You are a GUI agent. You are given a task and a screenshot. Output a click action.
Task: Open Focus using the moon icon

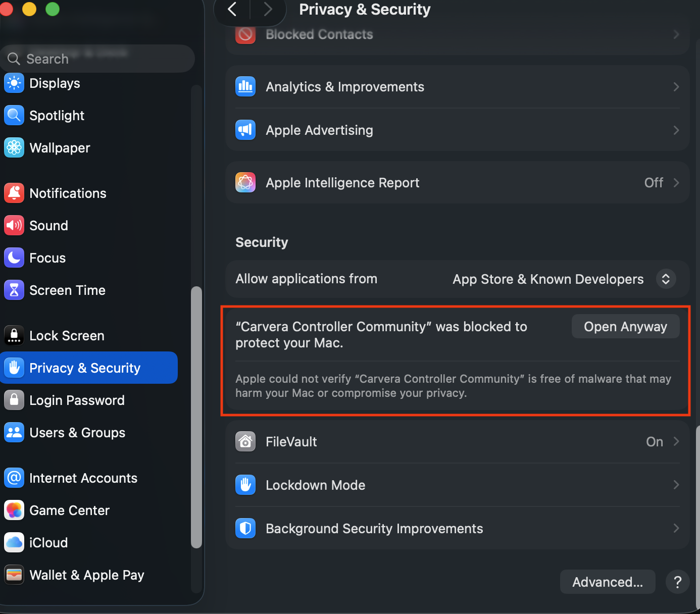coord(14,258)
